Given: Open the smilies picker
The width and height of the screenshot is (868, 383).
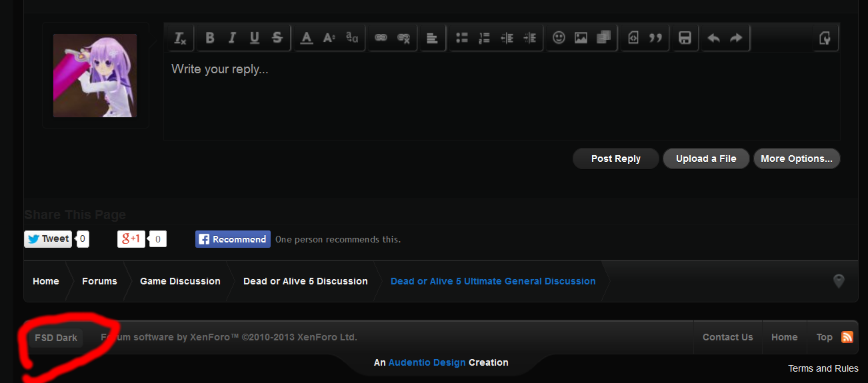Looking at the screenshot, I should click(559, 38).
